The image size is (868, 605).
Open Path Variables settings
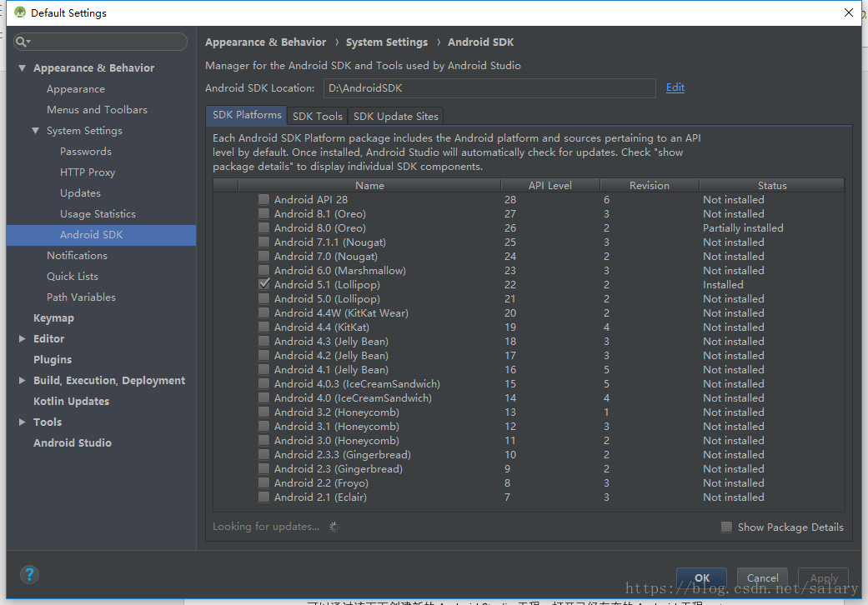82,297
